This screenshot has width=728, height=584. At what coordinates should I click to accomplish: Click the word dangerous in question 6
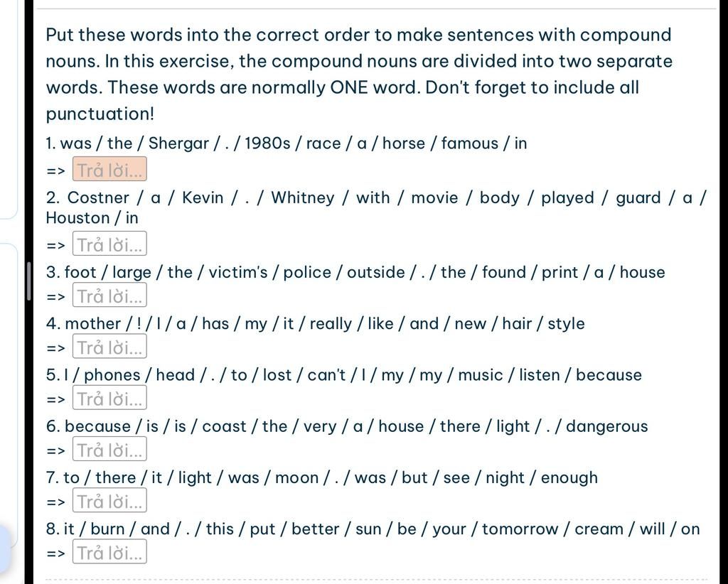tap(607, 427)
